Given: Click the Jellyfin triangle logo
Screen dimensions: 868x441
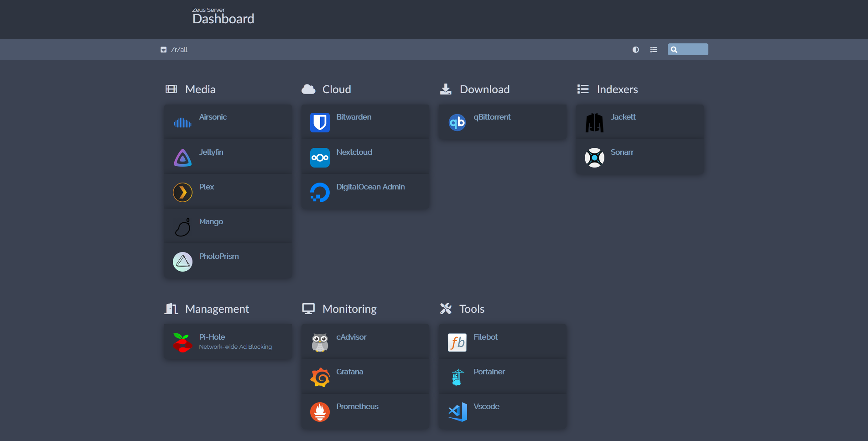Looking at the screenshot, I should 182,157.
